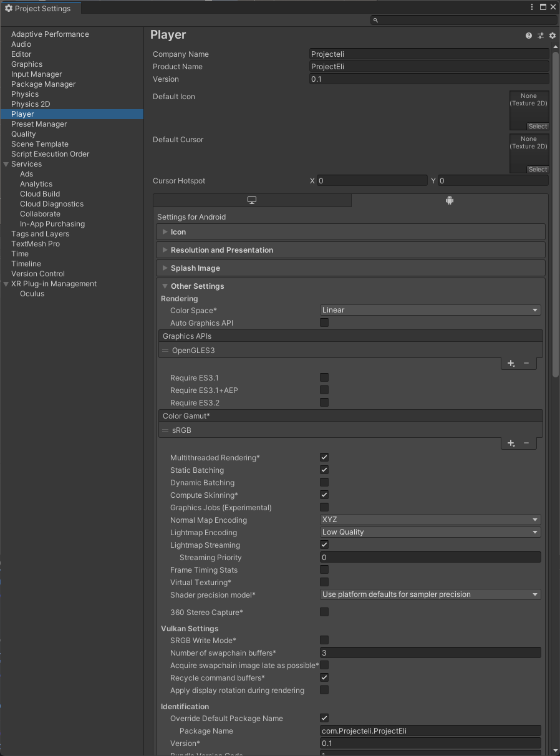Image resolution: width=560 pixels, height=756 pixels.
Task: Enable Require ES3.1 checkbox
Action: click(x=324, y=377)
